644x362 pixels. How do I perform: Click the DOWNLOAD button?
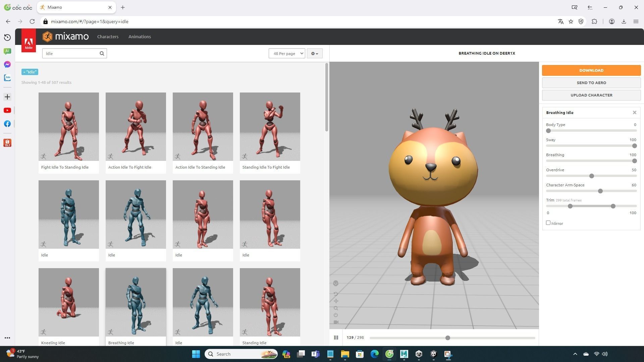[x=591, y=70]
